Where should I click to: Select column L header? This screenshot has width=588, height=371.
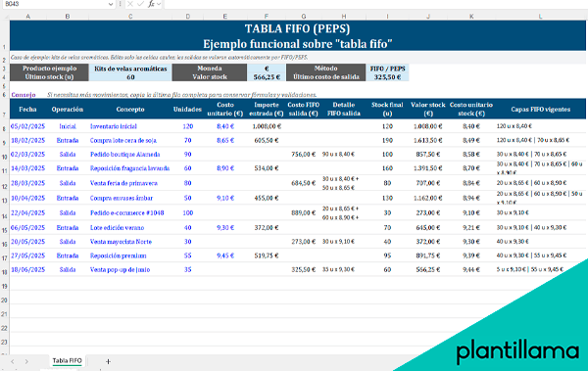click(540, 17)
